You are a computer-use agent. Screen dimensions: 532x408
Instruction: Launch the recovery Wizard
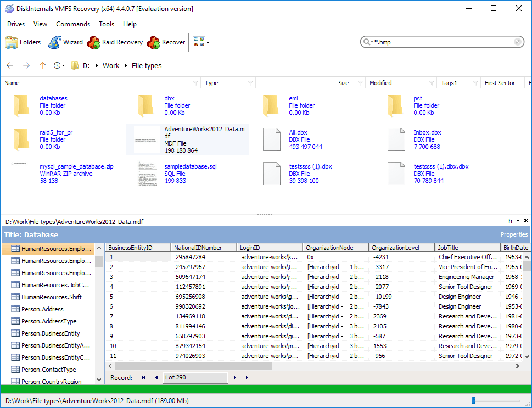tap(65, 42)
